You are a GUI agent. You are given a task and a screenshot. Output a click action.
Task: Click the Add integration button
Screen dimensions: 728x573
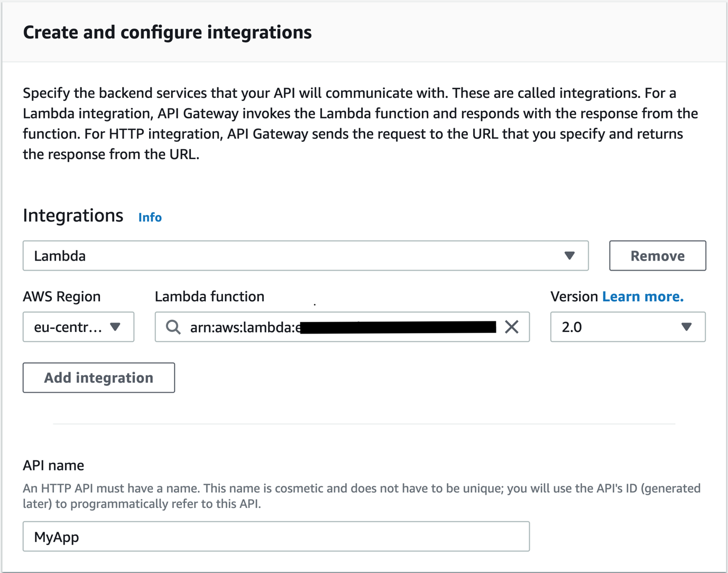(x=98, y=377)
